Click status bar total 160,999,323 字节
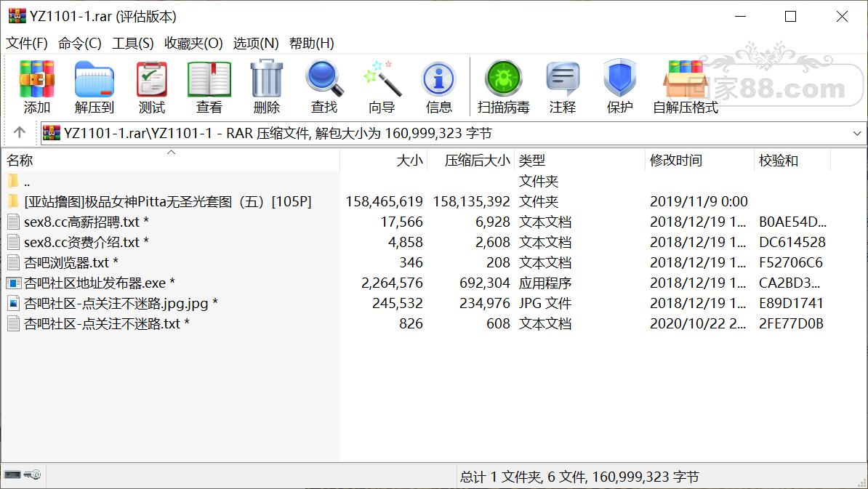 tap(646, 476)
